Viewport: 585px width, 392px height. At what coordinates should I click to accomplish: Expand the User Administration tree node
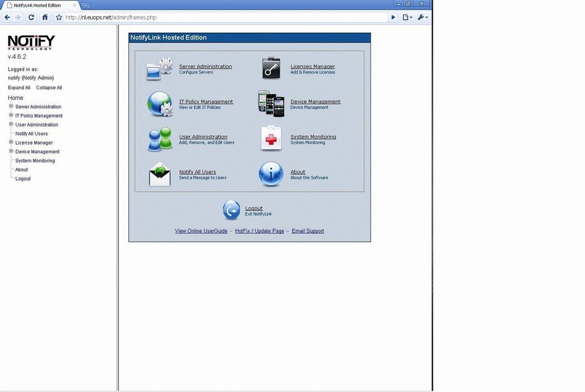point(11,124)
